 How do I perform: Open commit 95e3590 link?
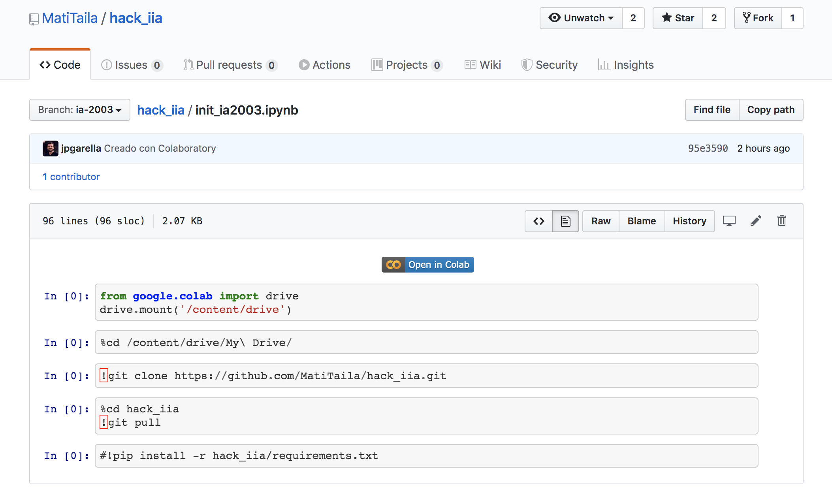(708, 149)
